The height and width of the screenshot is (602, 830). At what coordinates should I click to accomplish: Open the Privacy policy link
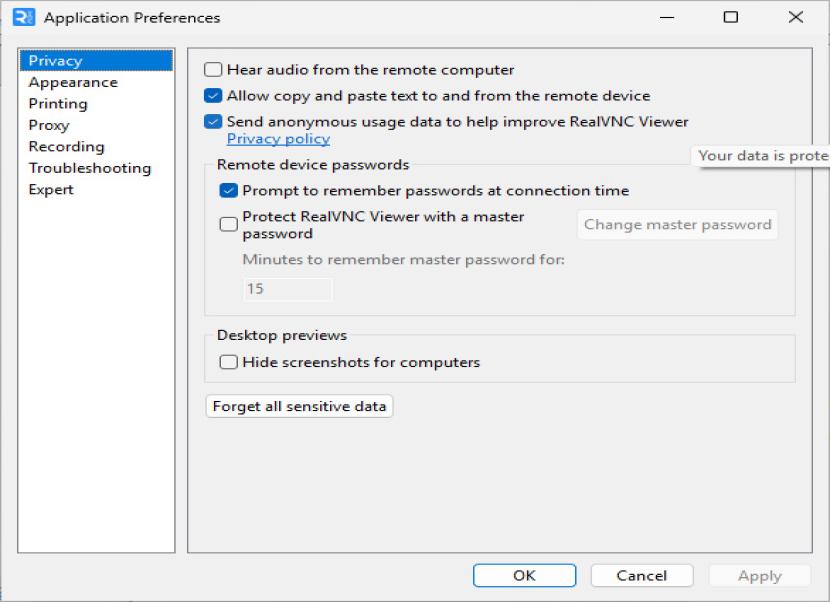point(278,139)
